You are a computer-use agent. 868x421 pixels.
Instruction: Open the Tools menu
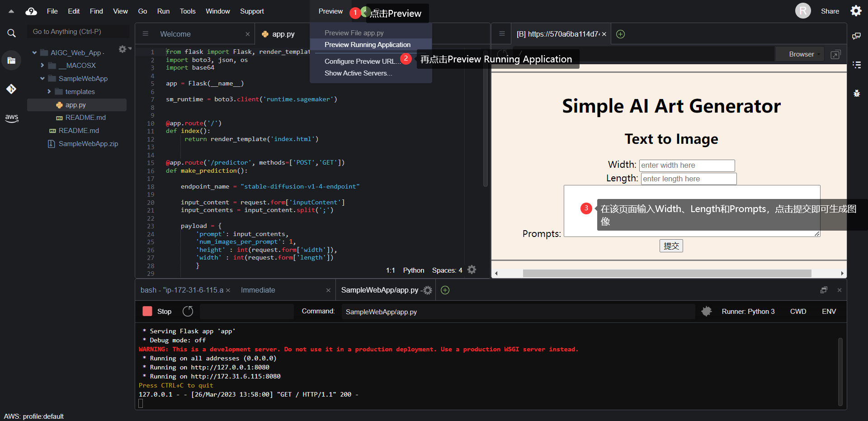[188, 11]
